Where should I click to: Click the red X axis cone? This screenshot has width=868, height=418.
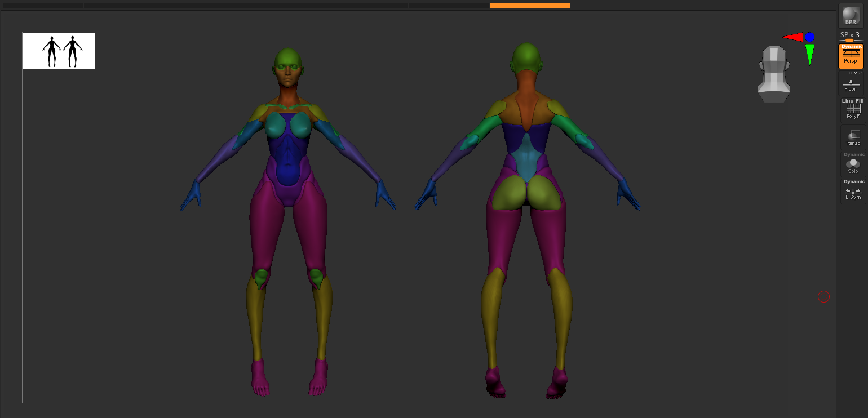click(794, 37)
